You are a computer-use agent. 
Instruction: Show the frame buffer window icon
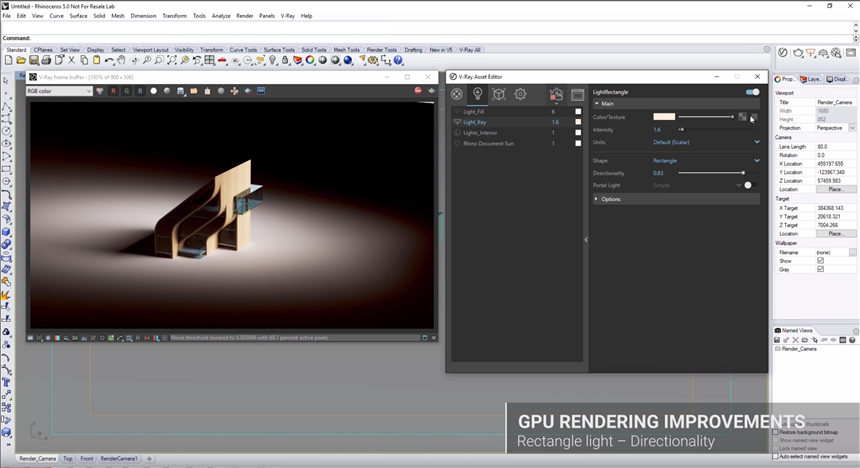pyautogui.click(x=577, y=94)
